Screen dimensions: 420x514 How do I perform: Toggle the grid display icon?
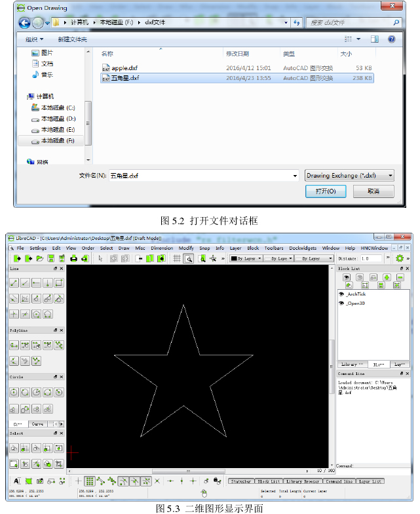(176, 259)
